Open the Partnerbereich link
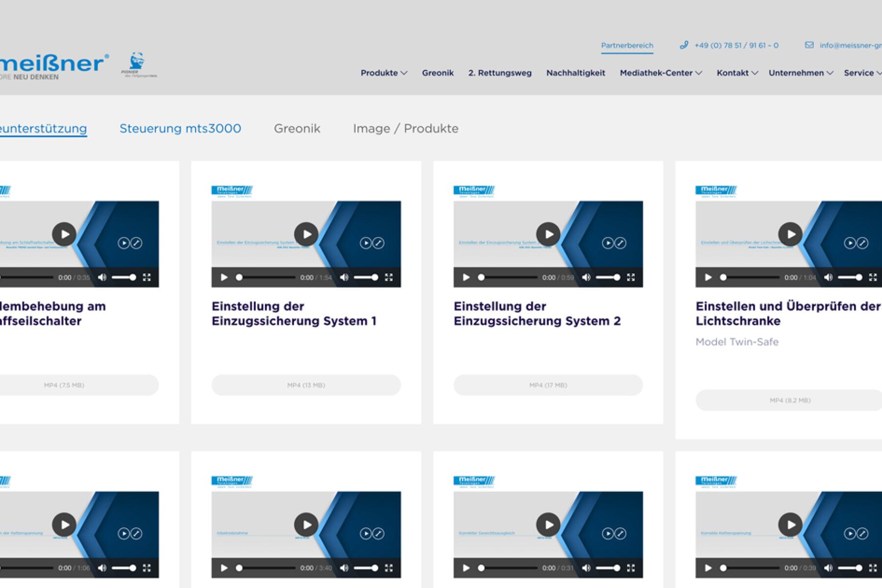The width and height of the screenshot is (882, 588). pyautogui.click(x=627, y=46)
